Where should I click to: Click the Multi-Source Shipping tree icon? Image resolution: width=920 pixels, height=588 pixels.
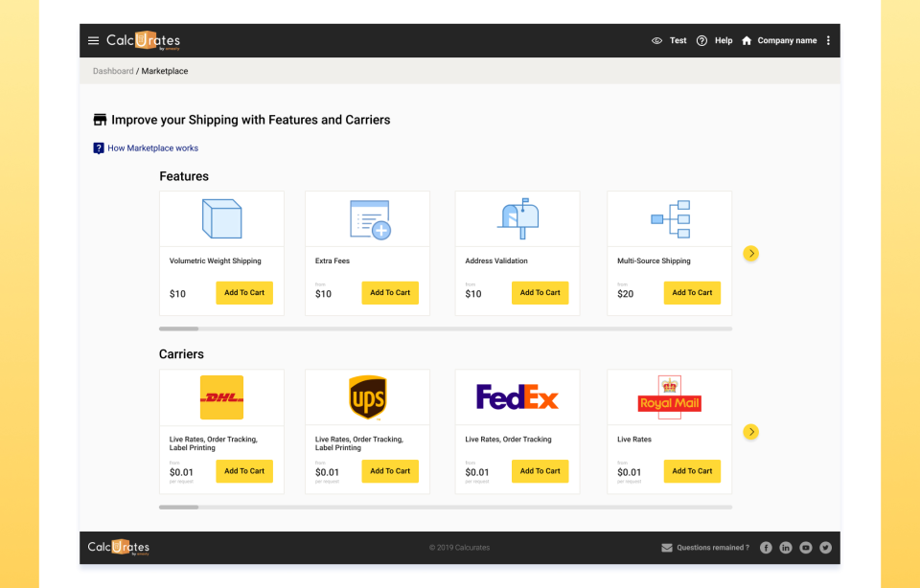(670, 219)
